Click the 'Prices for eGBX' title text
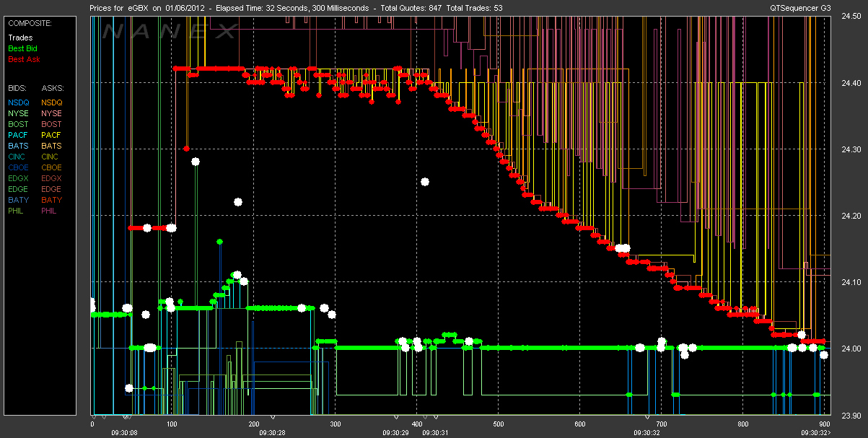This screenshot has width=868, height=438. pyautogui.click(x=118, y=8)
